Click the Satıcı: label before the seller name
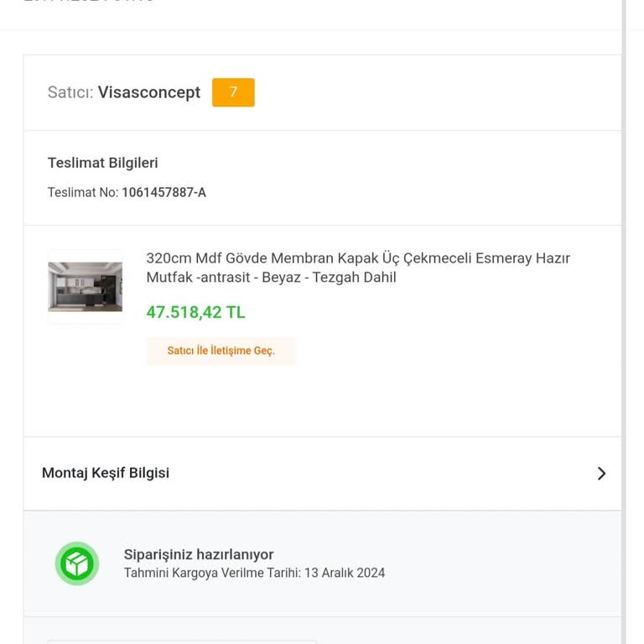 (x=70, y=92)
